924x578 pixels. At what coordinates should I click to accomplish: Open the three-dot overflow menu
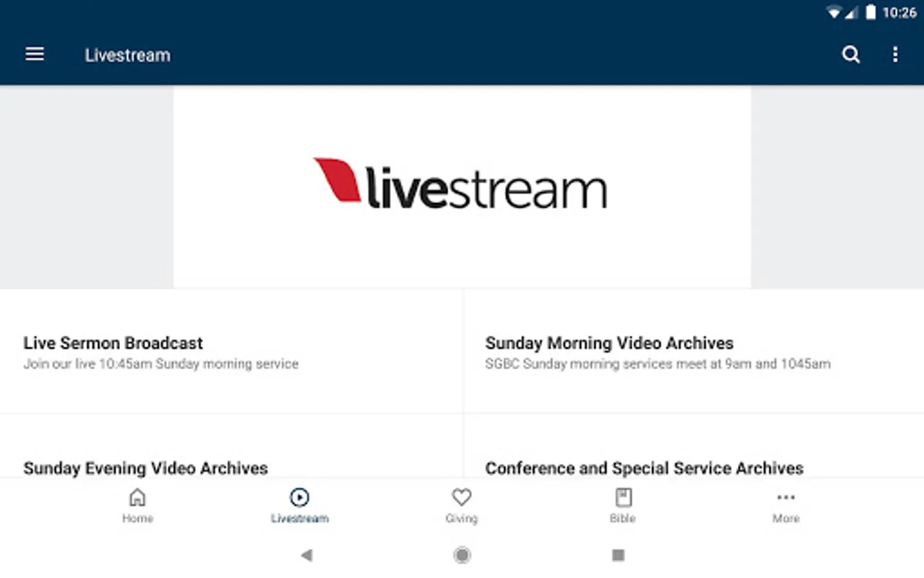point(895,55)
